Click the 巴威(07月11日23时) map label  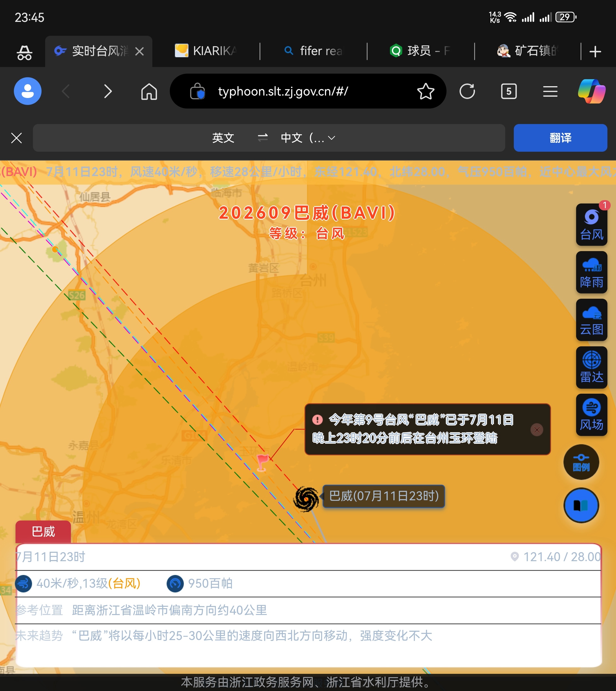384,496
